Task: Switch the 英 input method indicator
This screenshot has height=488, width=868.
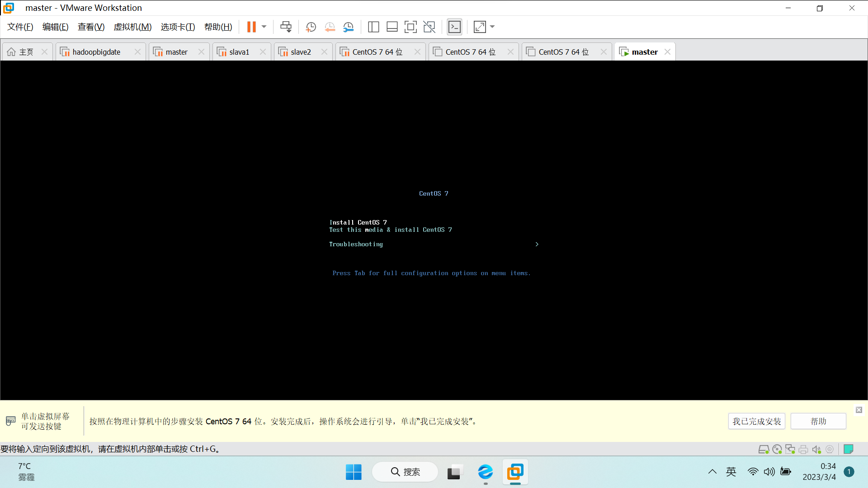Action: point(731,472)
